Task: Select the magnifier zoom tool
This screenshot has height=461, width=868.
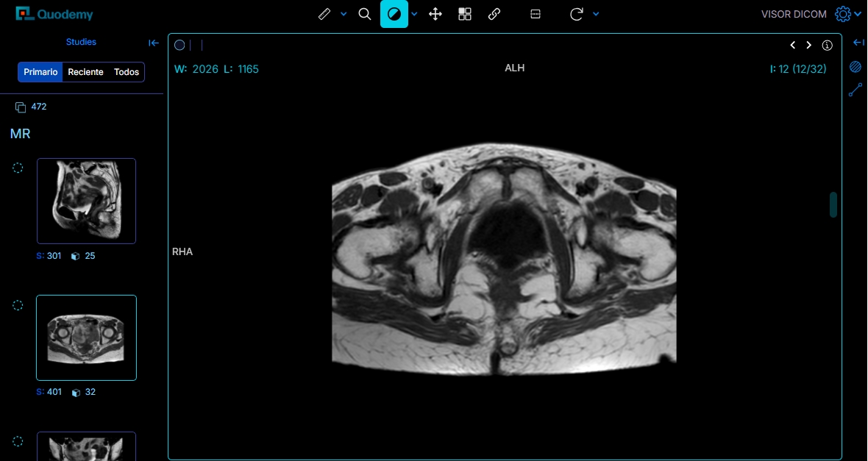Action: coord(365,14)
